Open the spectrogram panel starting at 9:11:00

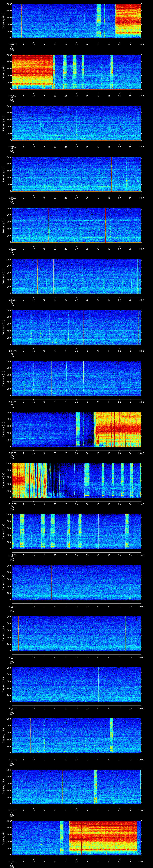pos(77,531)
